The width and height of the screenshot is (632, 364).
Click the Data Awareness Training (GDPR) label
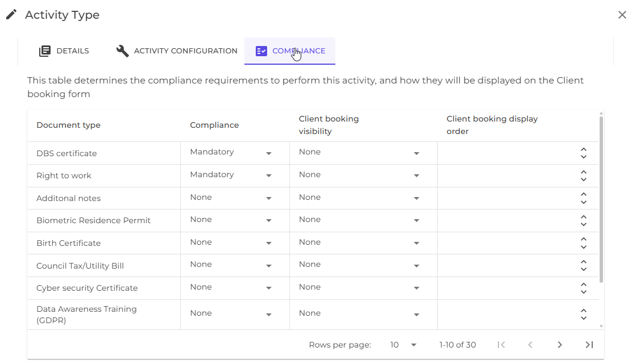pyautogui.click(x=86, y=315)
